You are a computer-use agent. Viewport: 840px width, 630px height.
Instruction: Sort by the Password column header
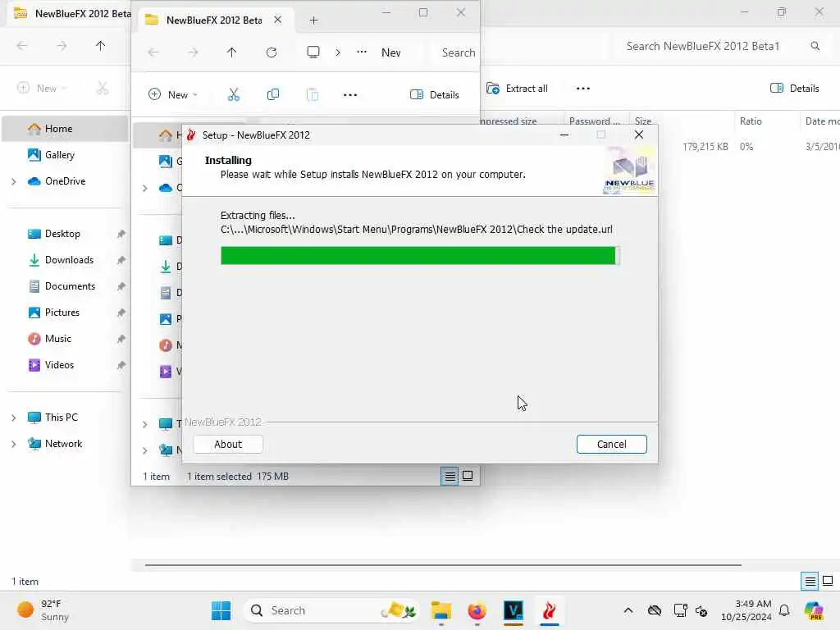594,121
